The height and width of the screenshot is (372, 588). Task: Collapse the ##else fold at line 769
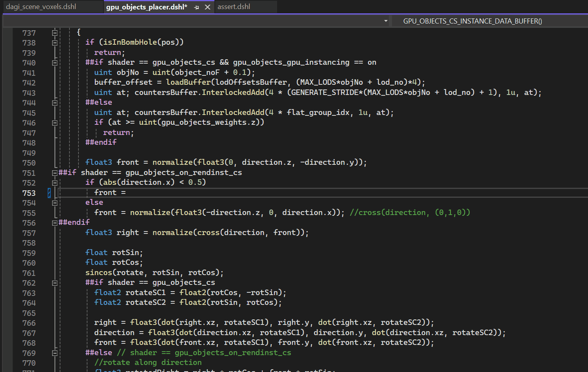pyautogui.click(x=54, y=353)
